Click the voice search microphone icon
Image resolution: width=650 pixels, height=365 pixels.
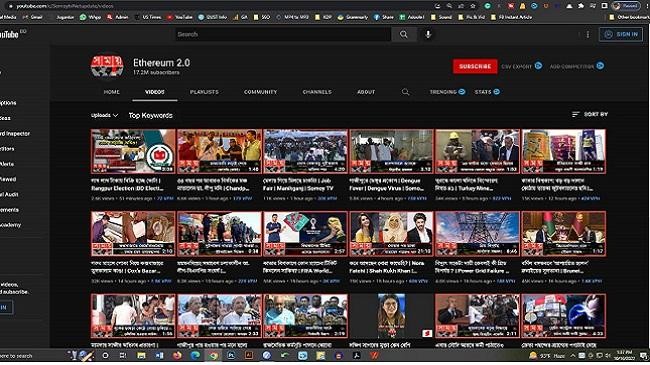(428, 34)
